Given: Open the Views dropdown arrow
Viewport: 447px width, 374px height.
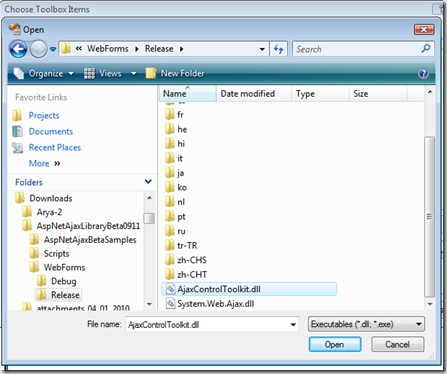Looking at the screenshot, I should 134,73.
